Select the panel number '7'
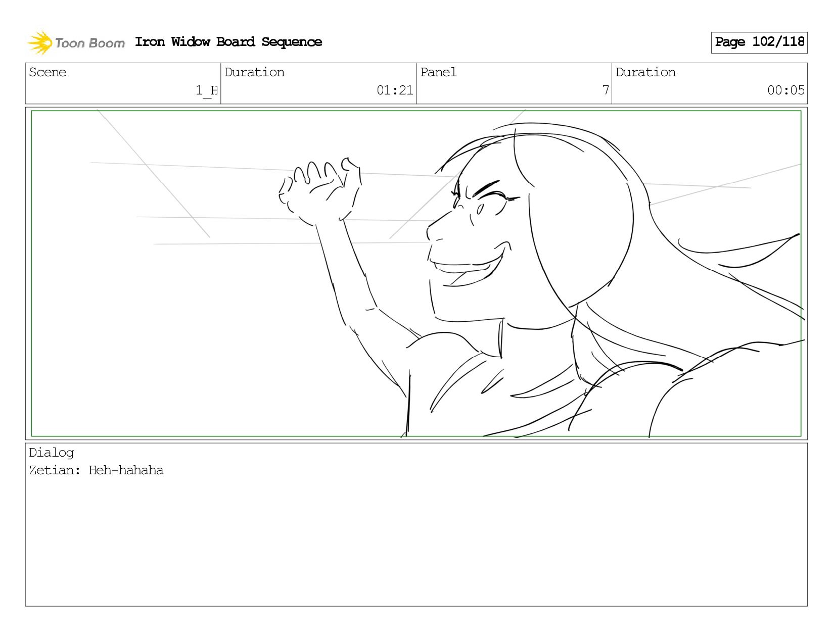Image resolution: width=834 pixels, height=644 pixels. click(x=606, y=90)
